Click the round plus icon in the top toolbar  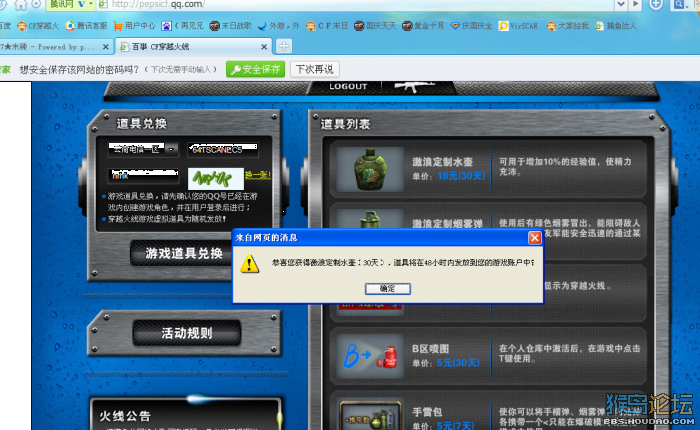656,4
